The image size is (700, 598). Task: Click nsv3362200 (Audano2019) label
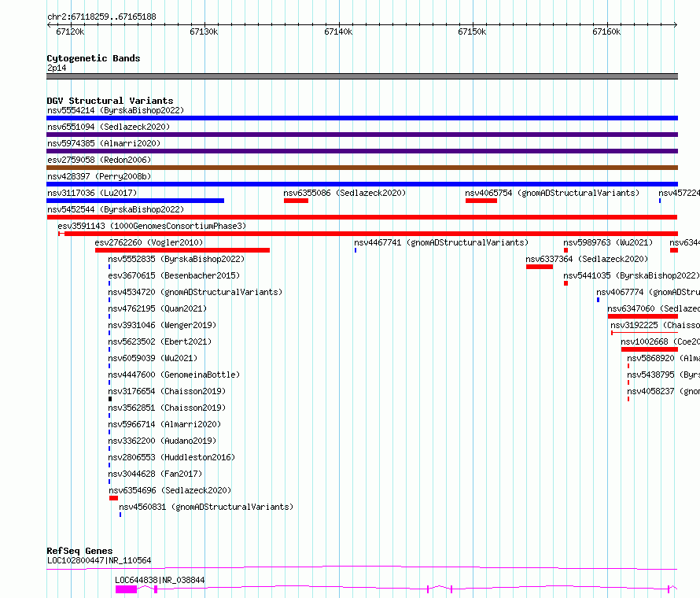tap(162, 441)
